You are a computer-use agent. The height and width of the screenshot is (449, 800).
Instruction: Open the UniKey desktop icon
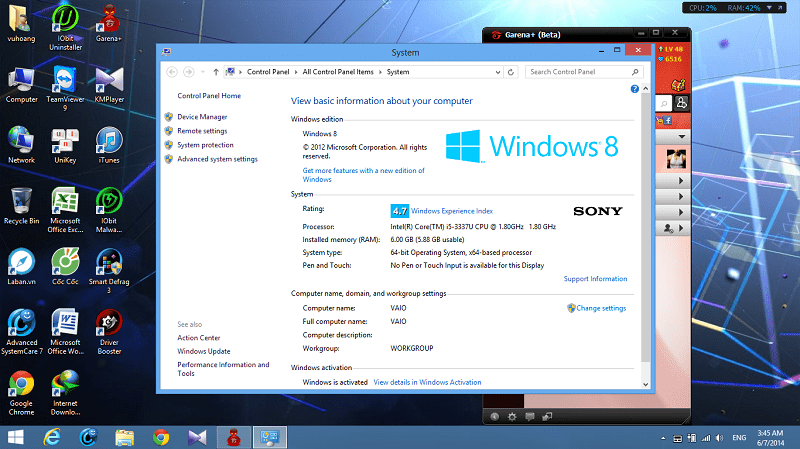65,145
